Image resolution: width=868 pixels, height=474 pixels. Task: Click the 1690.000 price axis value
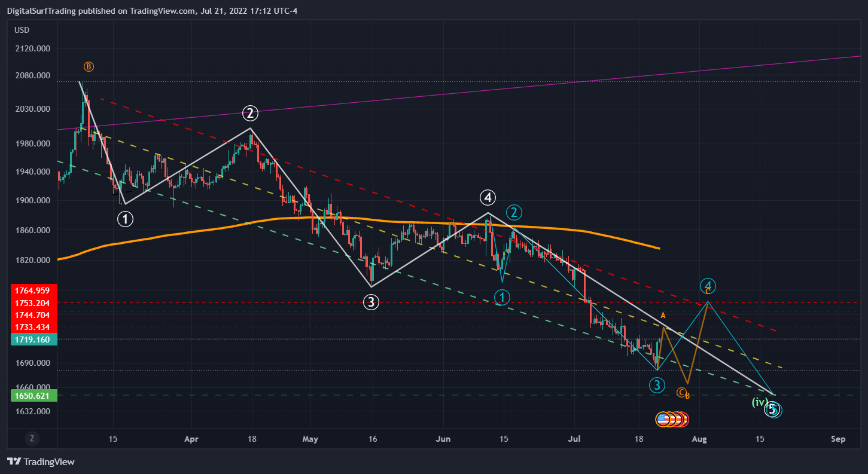click(32, 363)
